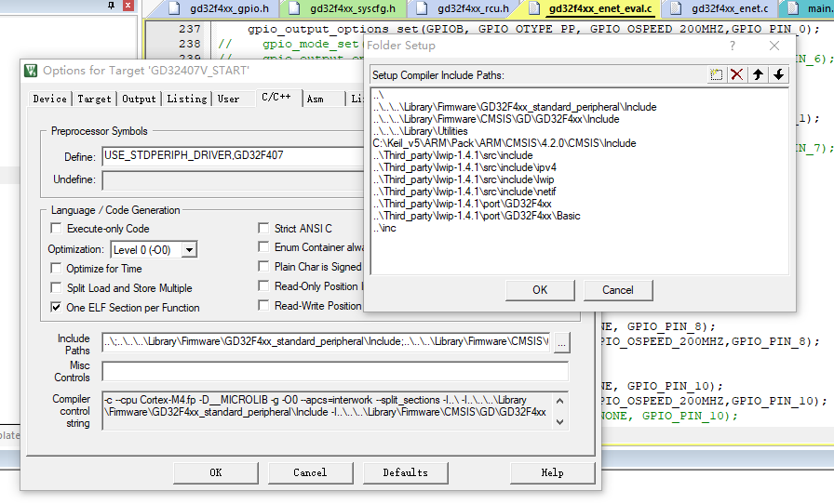Select the gd32f4xx_enet_eval.c editor tab
This screenshot has width=834, height=504.
[x=590, y=8]
